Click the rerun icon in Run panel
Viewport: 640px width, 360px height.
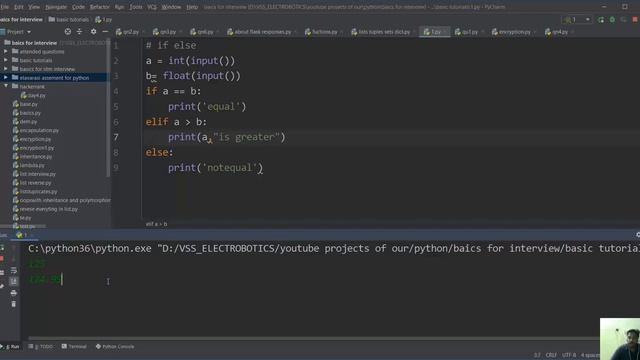point(2,248)
